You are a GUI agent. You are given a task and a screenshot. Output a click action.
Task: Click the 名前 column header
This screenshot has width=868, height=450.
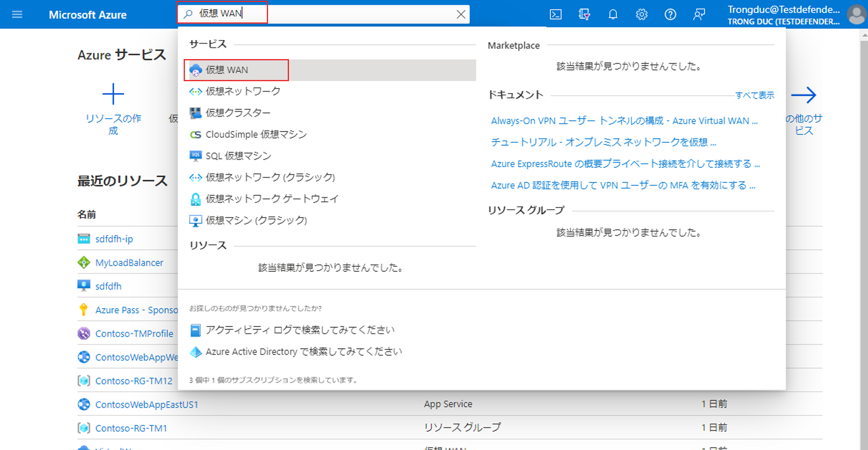[x=86, y=214]
